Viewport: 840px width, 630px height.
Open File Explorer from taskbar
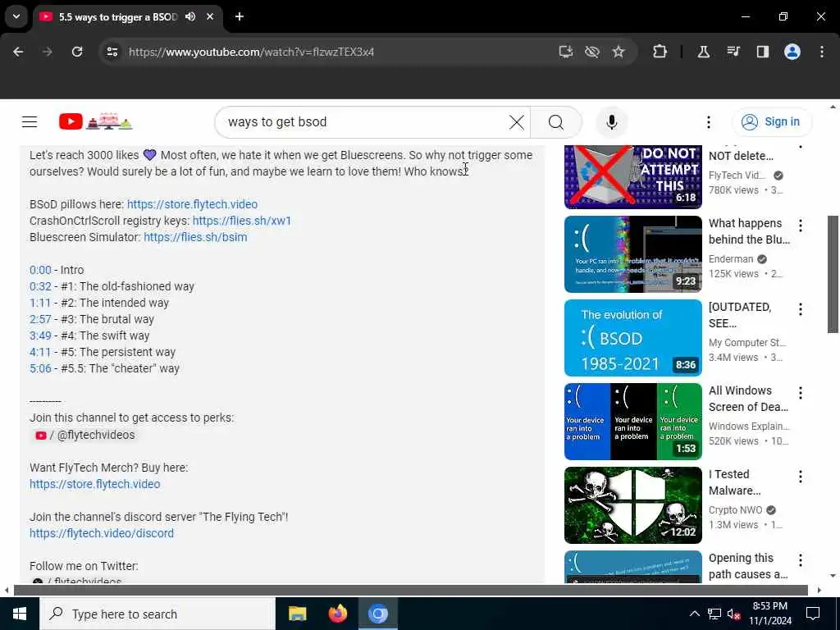coord(297,614)
